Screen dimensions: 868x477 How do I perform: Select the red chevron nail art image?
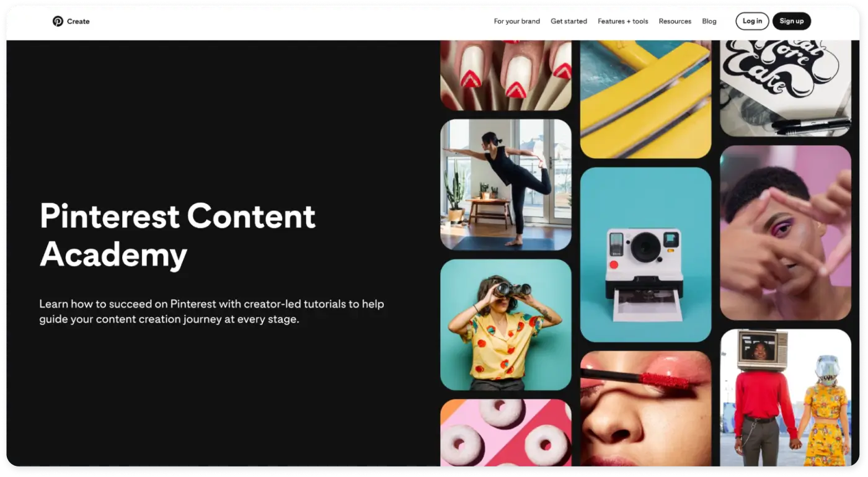click(506, 76)
